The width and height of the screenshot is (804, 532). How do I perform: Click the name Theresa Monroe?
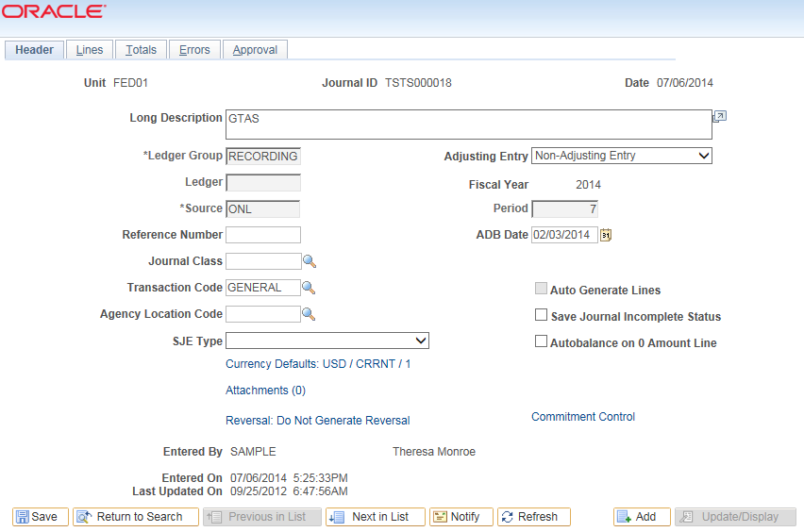[x=434, y=452]
